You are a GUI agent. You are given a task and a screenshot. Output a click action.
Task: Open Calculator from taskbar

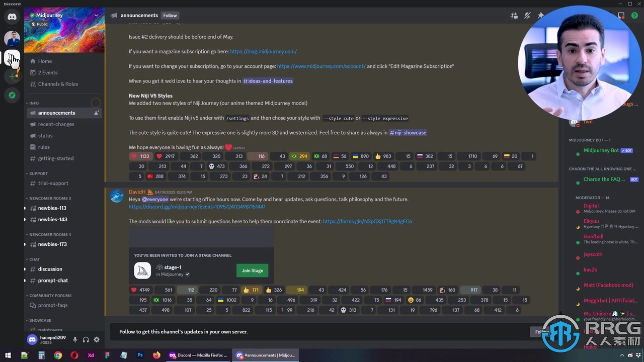(x=41, y=355)
